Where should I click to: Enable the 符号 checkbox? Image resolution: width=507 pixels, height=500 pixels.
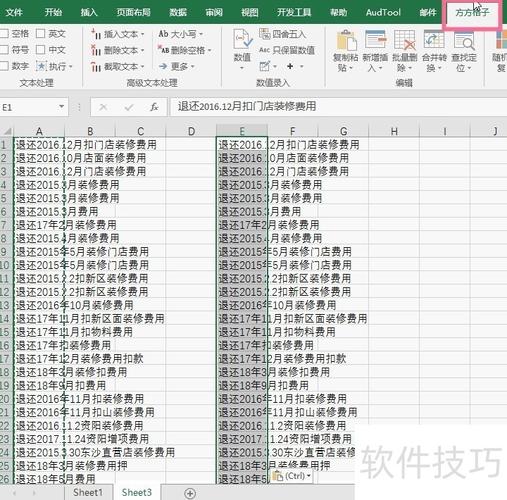click(x=4, y=50)
